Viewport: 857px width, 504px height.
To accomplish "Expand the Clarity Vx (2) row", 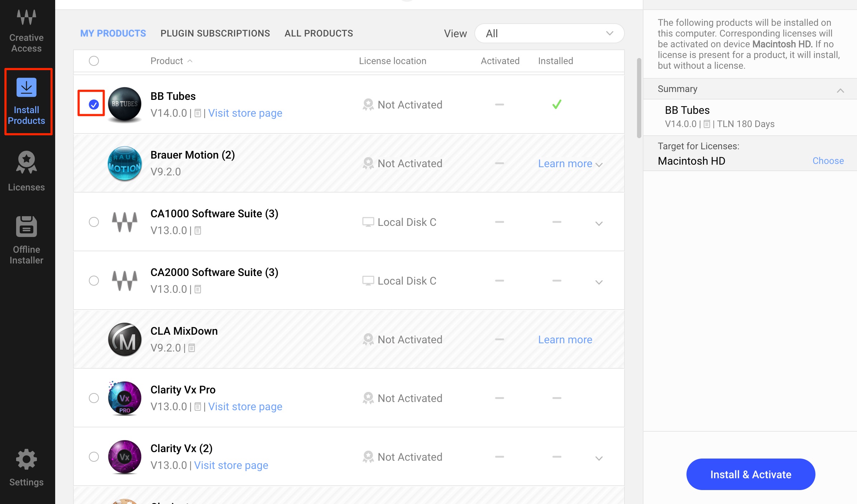I will coord(599,458).
